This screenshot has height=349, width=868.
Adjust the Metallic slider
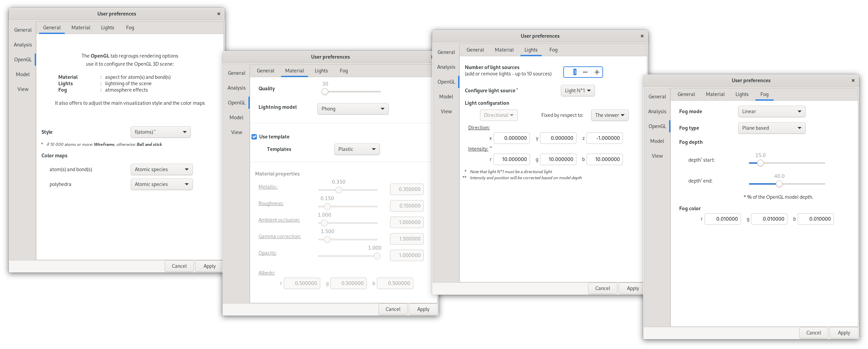tap(339, 190)
